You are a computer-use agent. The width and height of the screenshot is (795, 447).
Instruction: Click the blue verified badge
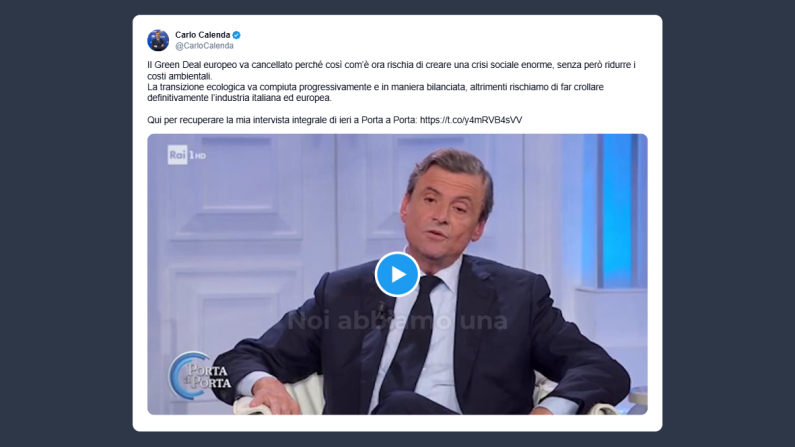point(237,35)
